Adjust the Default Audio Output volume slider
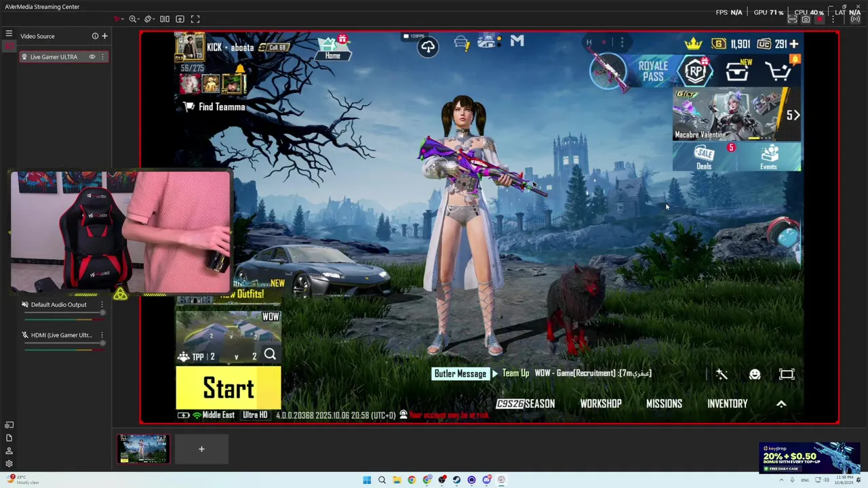This screenshot has height=488, width=868. [64, 312]
